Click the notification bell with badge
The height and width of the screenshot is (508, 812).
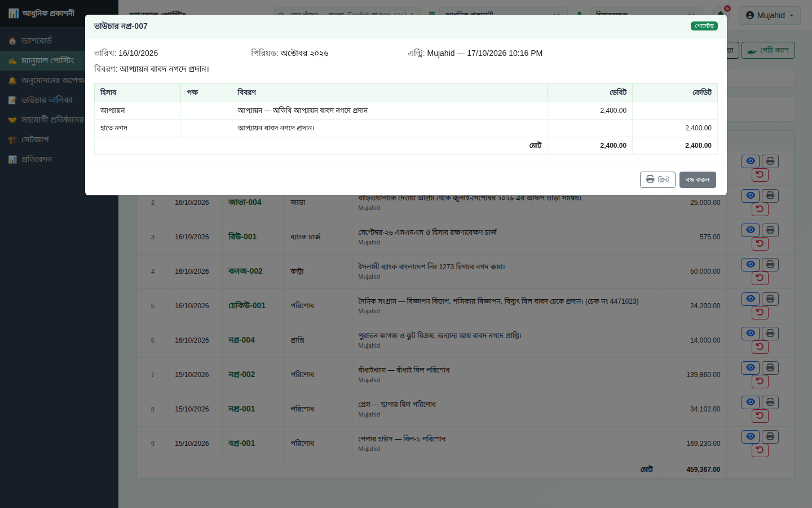(x=721, y=15)
